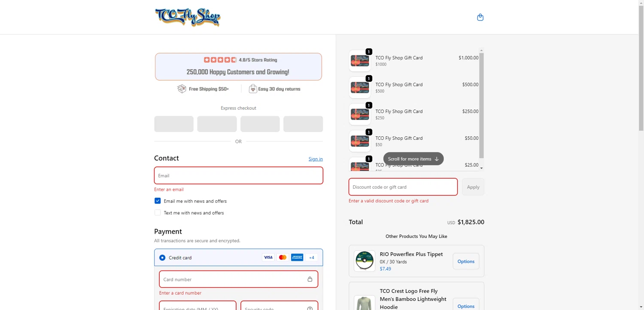Viewport: 644px width, 310px height.
Task: Click the security code help icon
Action: click(310, 308)
